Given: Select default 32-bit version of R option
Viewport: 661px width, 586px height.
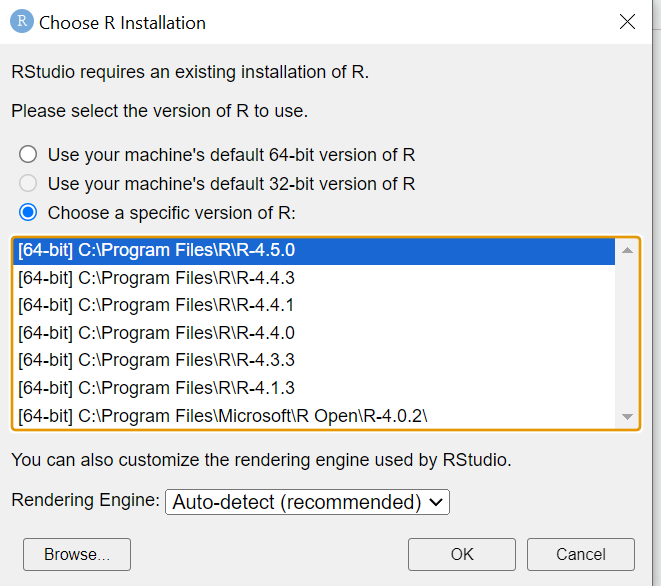Looking at the screenshot, I should [29, 184].
